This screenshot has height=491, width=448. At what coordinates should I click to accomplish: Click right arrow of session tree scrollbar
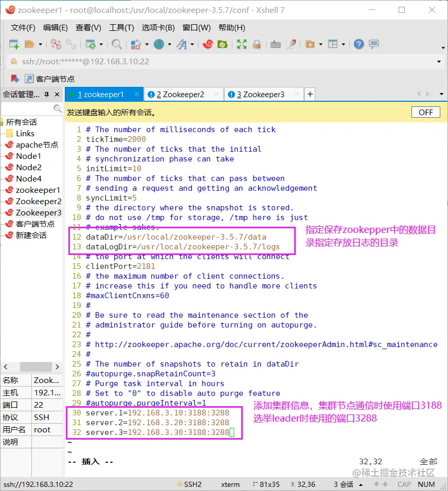pos(57,367)
